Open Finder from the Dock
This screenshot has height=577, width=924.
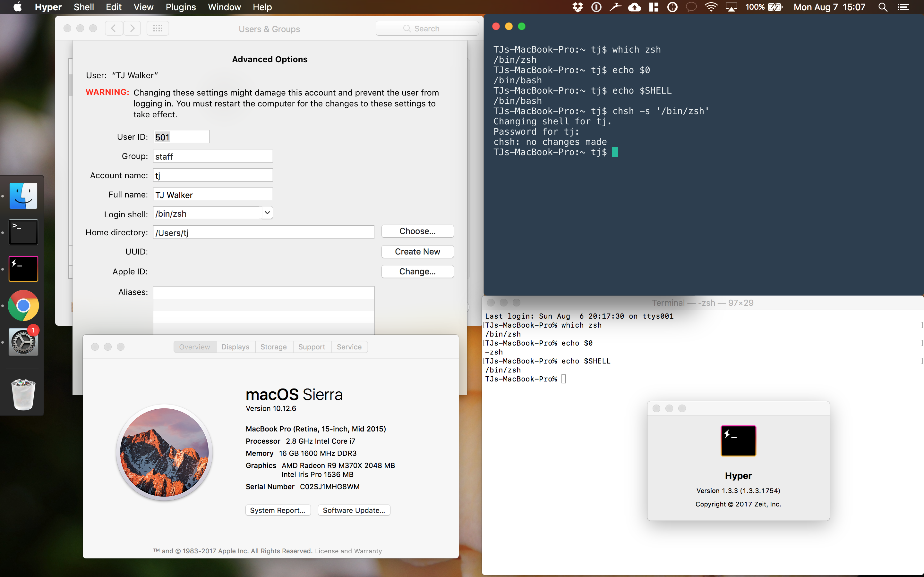tap(23, 196)
